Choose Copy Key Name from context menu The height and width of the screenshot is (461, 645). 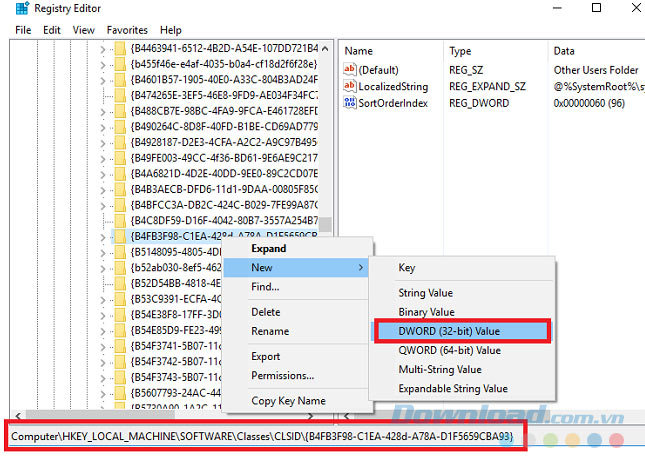(x=288, y=401)
